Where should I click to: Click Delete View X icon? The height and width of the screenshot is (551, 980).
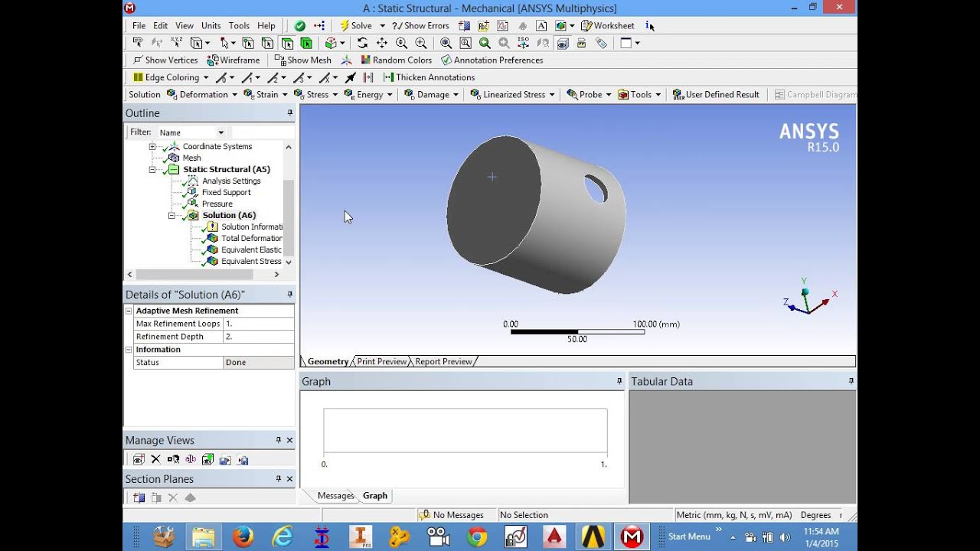coord(155,459)
